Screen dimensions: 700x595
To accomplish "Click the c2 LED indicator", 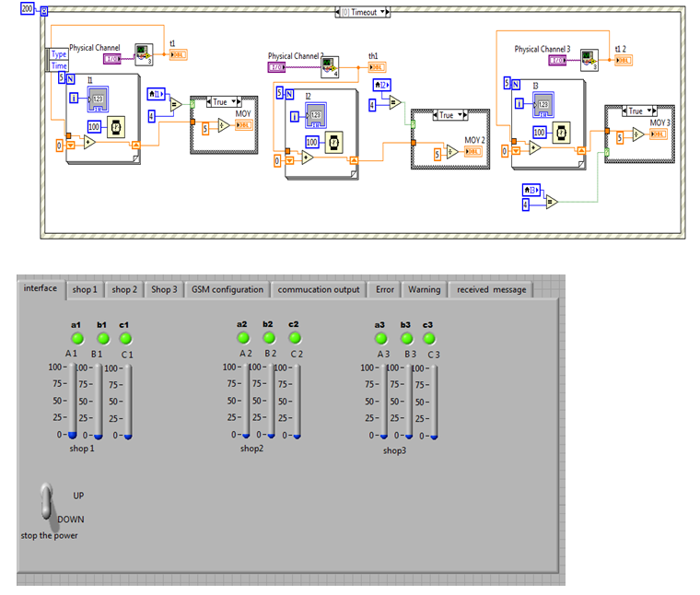I will tap(295, 338).
